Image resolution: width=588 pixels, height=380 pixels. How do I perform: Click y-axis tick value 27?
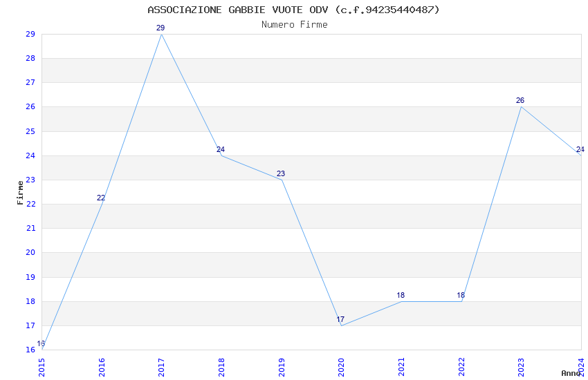[30, 82]
